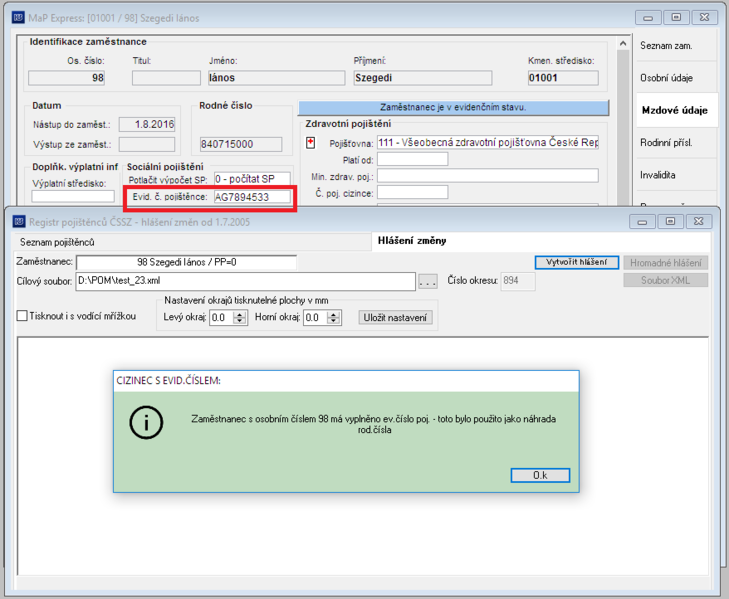Minimize the MaP Express window
Image resolution: width=729 pixels, height=599 pixels.
point(648,18)
